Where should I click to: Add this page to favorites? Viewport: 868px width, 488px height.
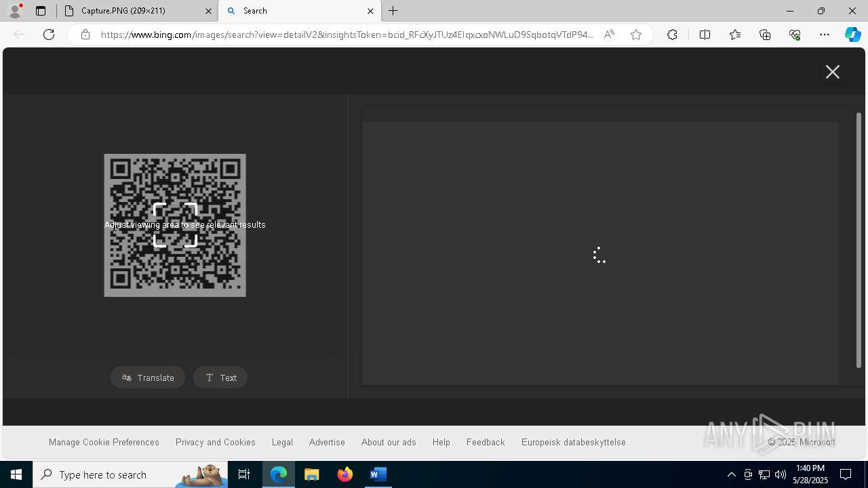636,35
